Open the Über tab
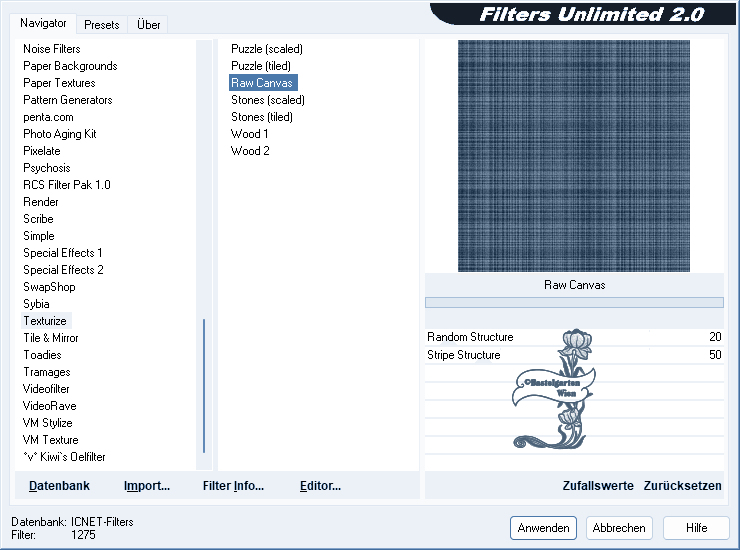The width and height of the screenshot is (740, 550). tap(148, 25)
